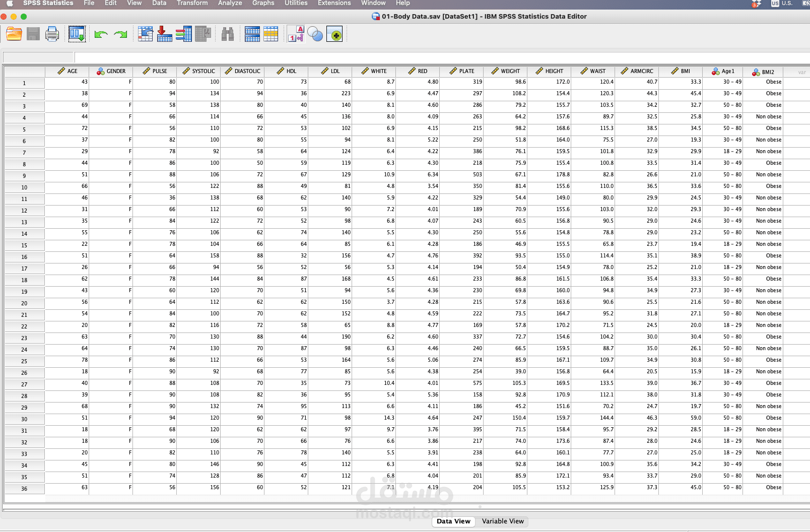Screen dimensions: 810x532
Task: Open the SPSS Statistics application menu
Action: 48,4
